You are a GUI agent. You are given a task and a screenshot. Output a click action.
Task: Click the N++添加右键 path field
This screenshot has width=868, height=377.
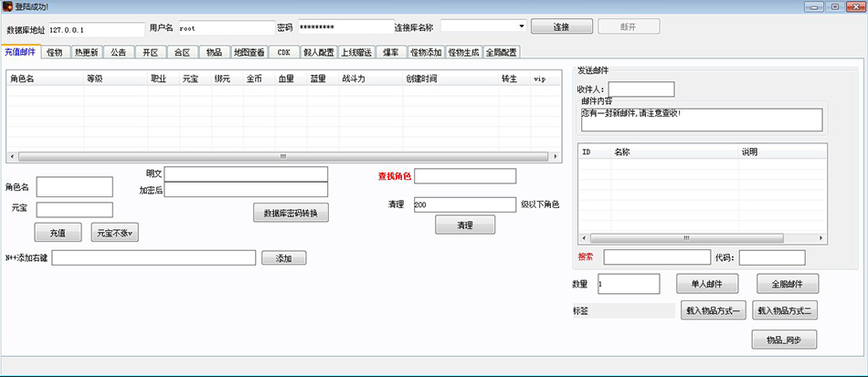(x=153, y=257)
